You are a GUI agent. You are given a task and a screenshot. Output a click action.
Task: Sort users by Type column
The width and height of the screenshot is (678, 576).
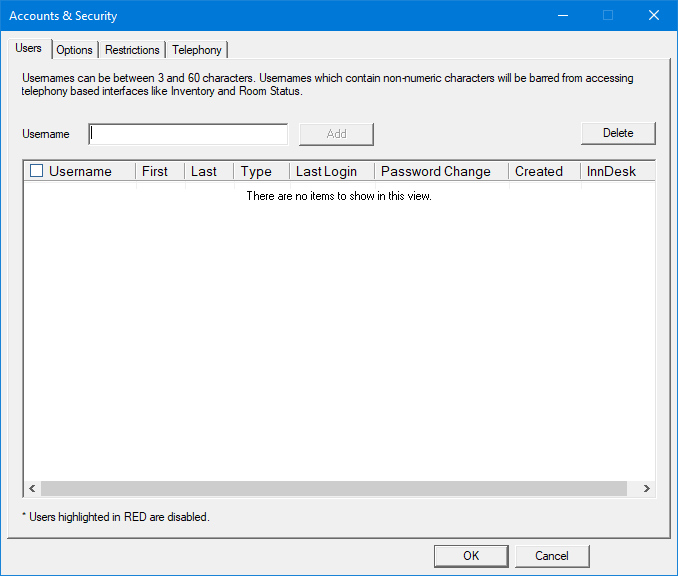pyautogui.click(x=256, y=171)
